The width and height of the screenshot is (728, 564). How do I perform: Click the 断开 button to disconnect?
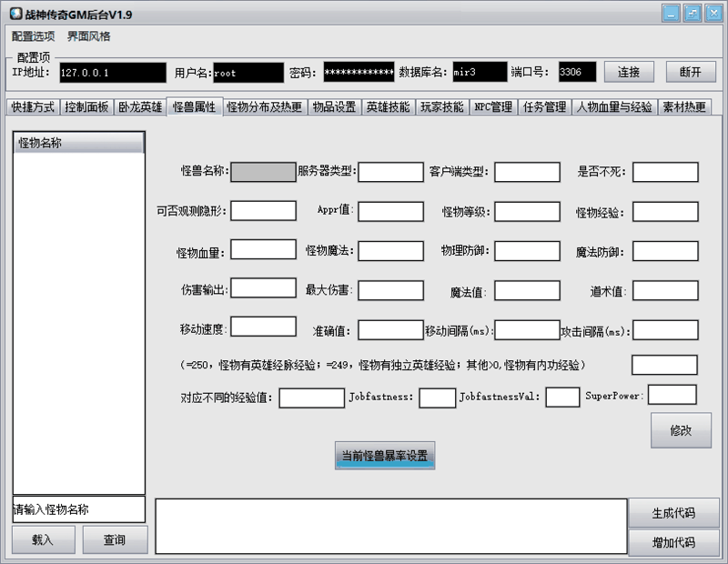(691, 71)
